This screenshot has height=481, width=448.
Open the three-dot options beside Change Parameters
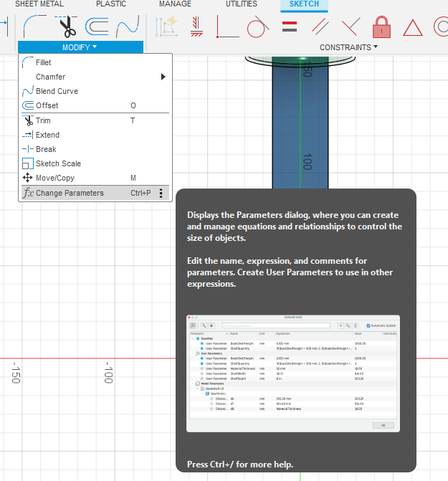click(x=161, y=193)
